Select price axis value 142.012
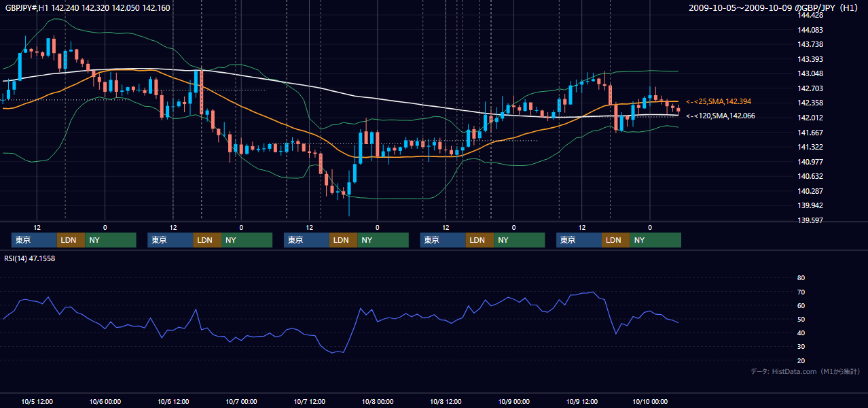This screenshot has width=868, height=408. point(811,118)
